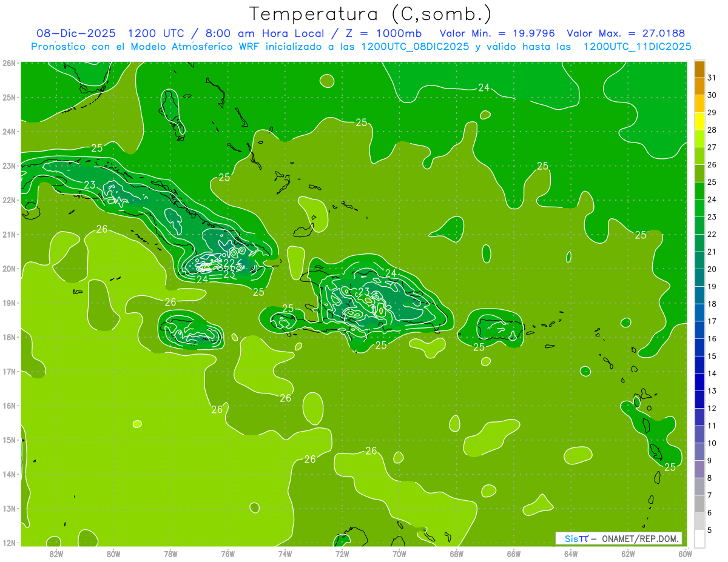Click the "30" value on the color scale
The image size is (728, 562).
pyautogui.click(x=712, y=95)
